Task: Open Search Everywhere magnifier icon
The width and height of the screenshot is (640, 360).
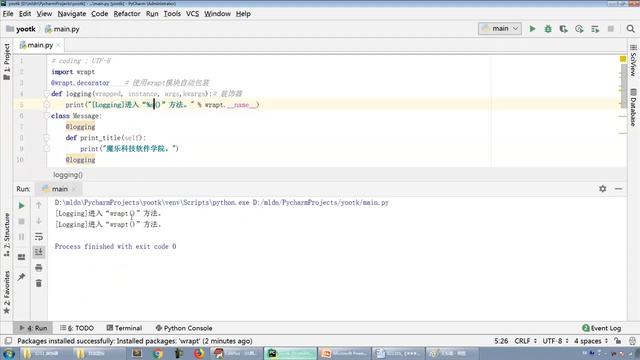Action: point(630,29)
